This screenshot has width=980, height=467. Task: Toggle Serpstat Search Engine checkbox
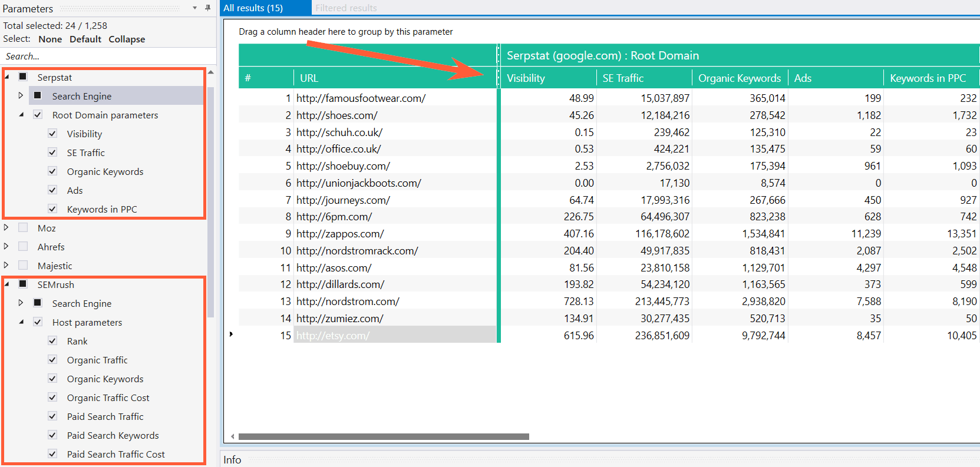click(38, 95)
